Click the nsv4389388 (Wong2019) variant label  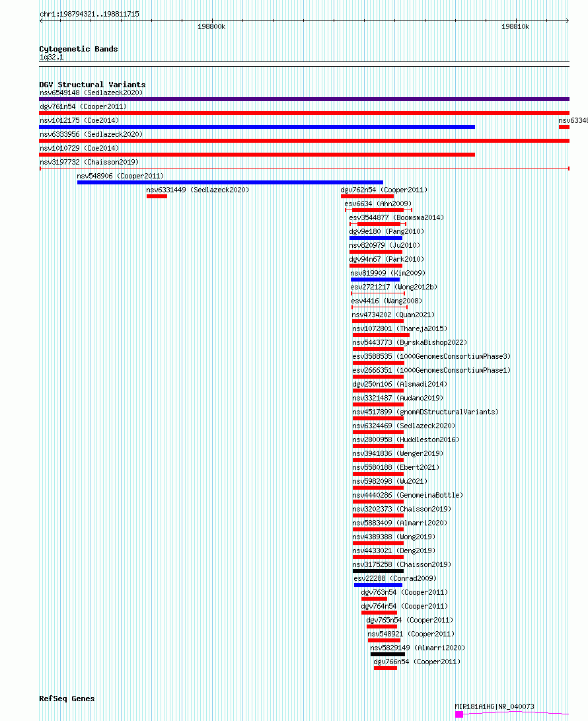coord(394,537)
